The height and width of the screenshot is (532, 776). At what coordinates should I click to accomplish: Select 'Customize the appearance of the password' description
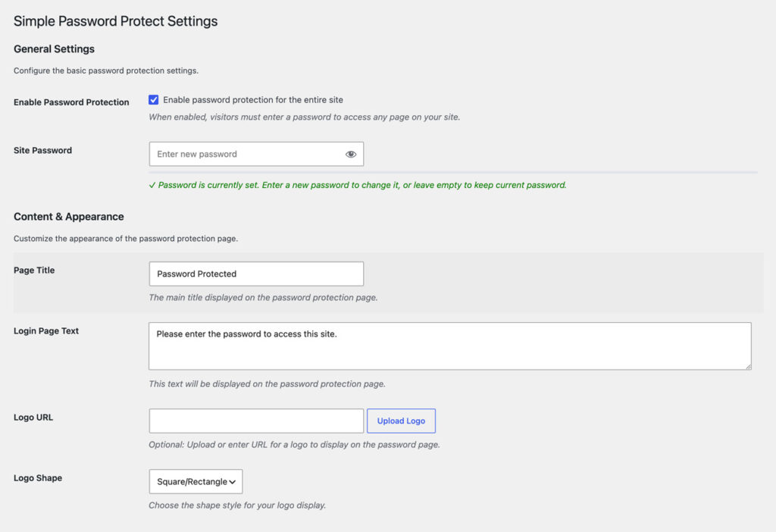(x=126, y=239)
